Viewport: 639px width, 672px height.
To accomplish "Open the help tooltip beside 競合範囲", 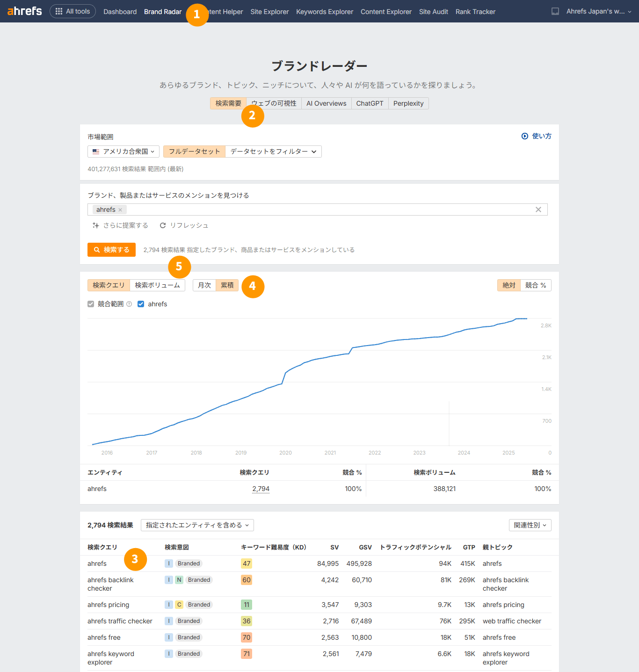I will coord(130,304).
